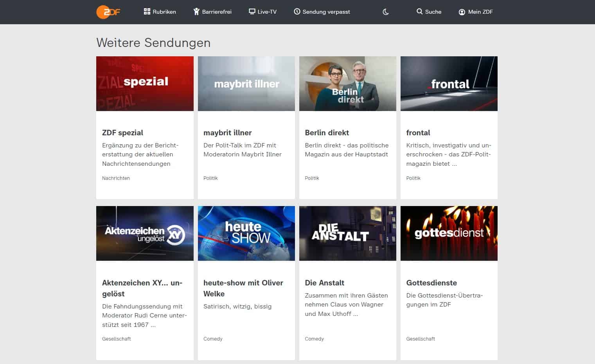Open Mein ZDF label
This screenshot has width=595, height=364.
pos(480,12)
